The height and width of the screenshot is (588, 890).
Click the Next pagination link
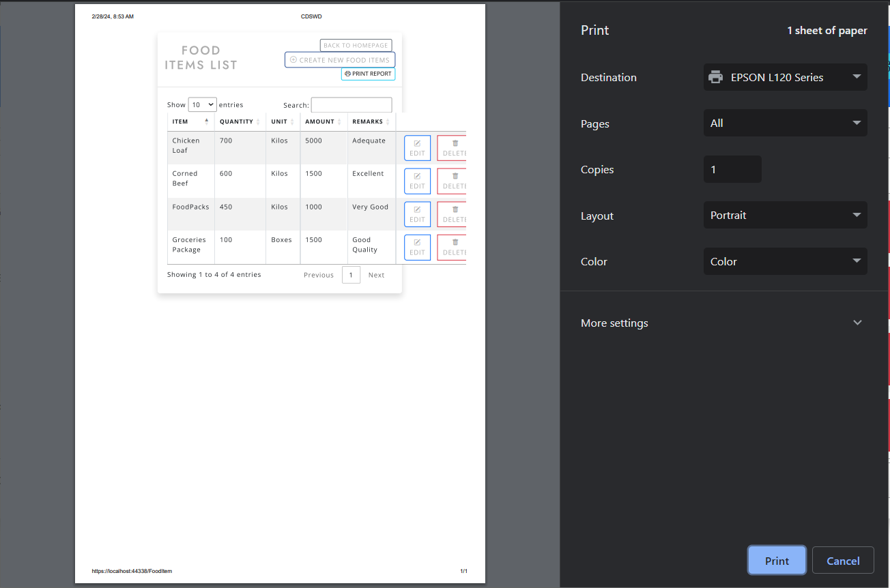[x=376, y=274]
